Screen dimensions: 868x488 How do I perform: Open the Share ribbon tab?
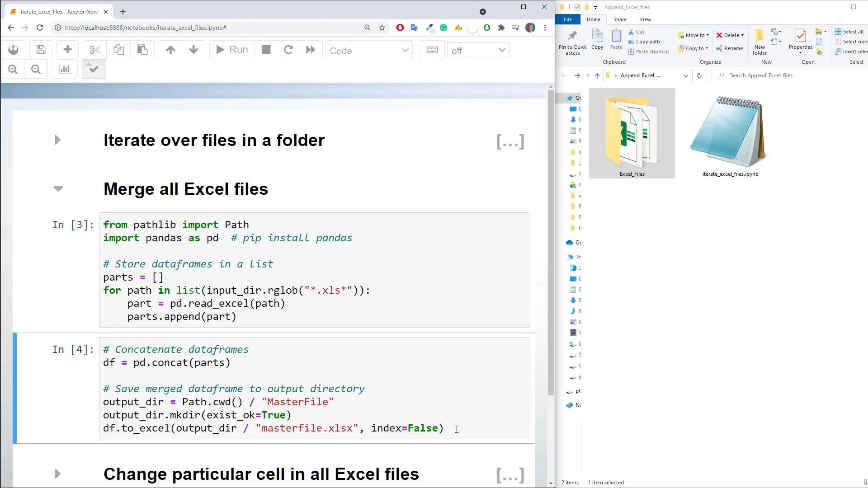click(620, 19)
